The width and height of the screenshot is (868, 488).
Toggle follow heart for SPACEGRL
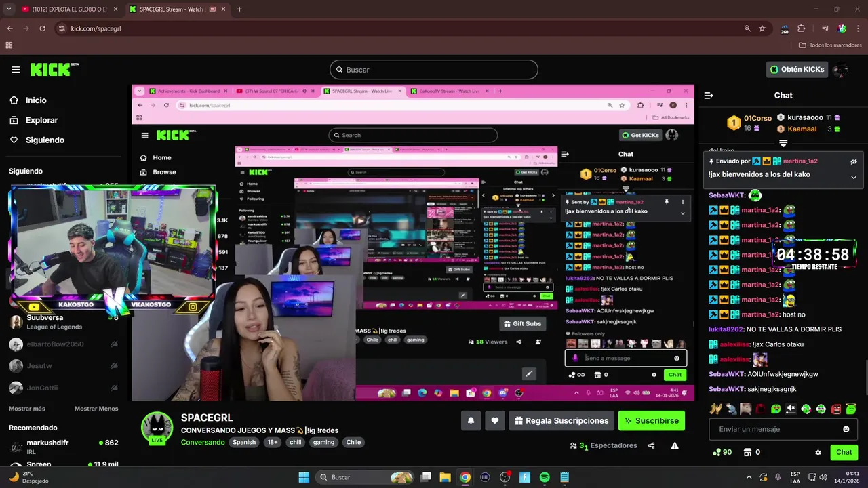(495, 421)
